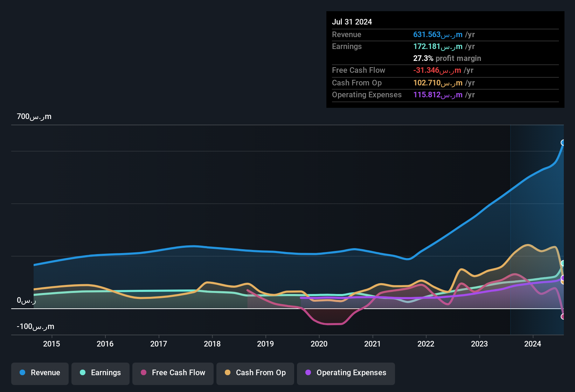Click the 27.3% profit margin text
The image size is (575, 392).
click(x=447, y=58)
